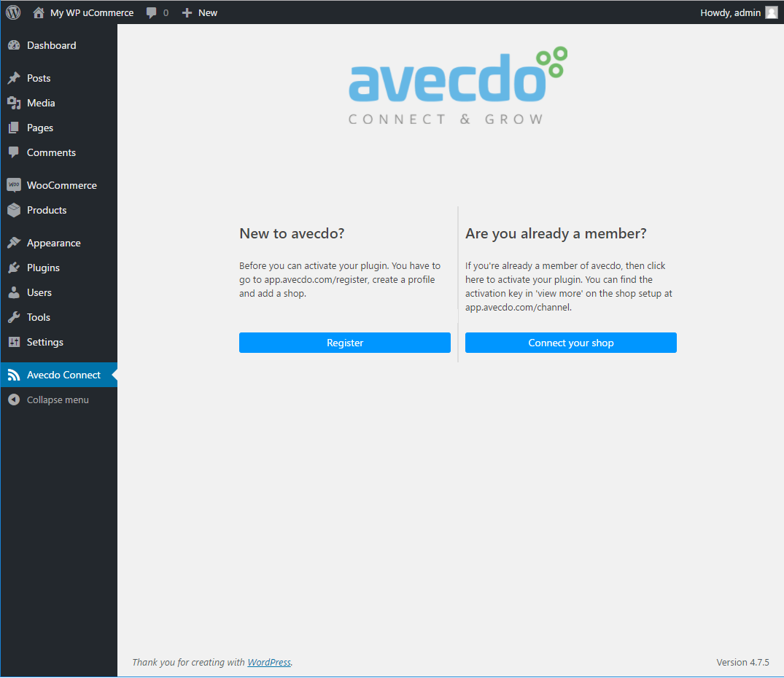Visit My WP uCommerce site link
Screen dimensions: 784x678
(x=92, y=12)
